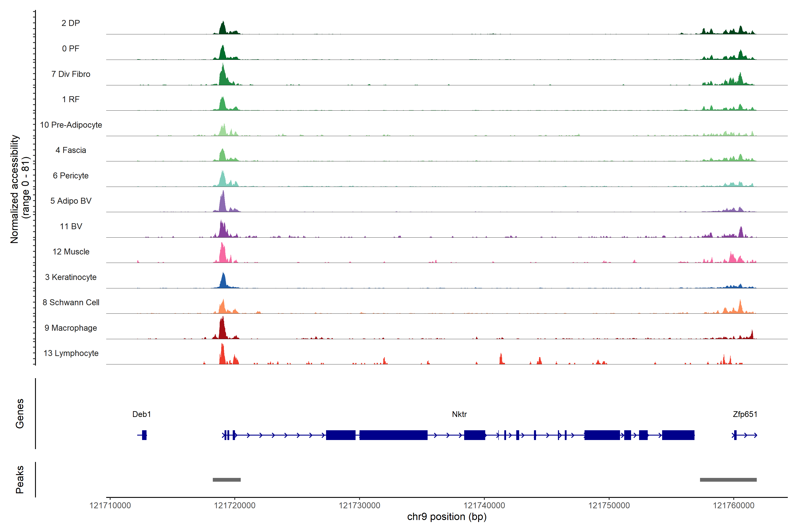
Task: Click the left gray peak bar
Action: [227, 480]
